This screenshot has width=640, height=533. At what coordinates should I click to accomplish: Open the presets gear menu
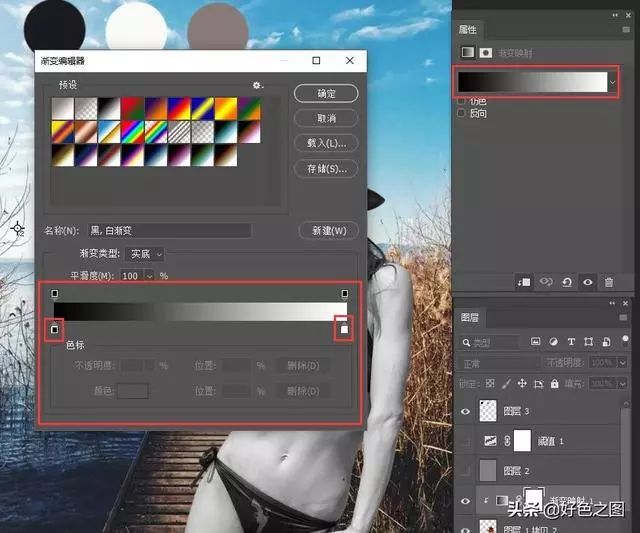click(258, 86)
